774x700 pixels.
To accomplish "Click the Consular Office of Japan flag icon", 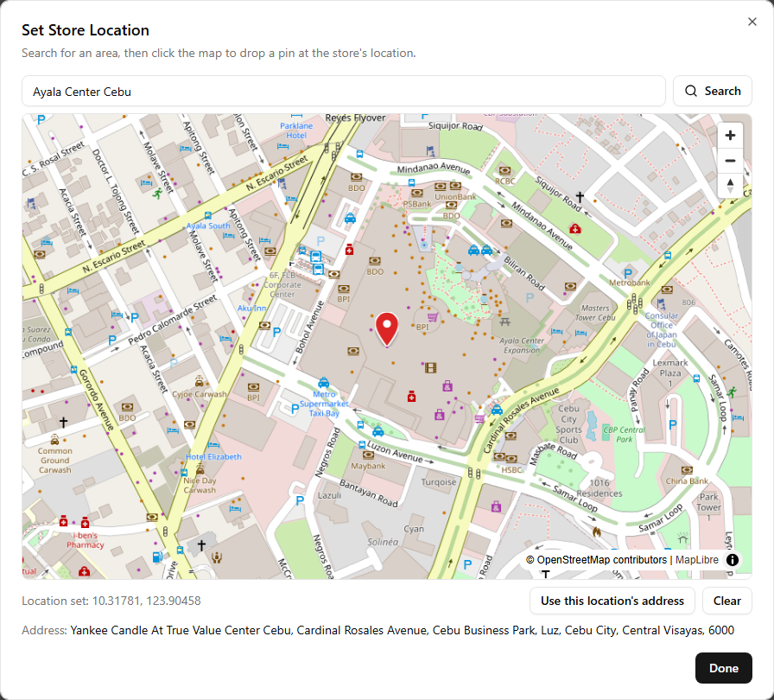I will click(x=661, y=304).
